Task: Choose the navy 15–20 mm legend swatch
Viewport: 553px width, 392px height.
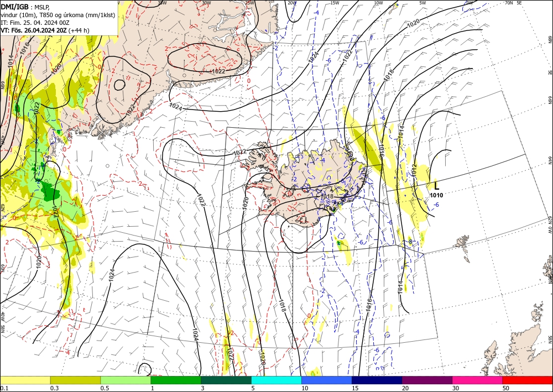Action: (x=377, y=380)
